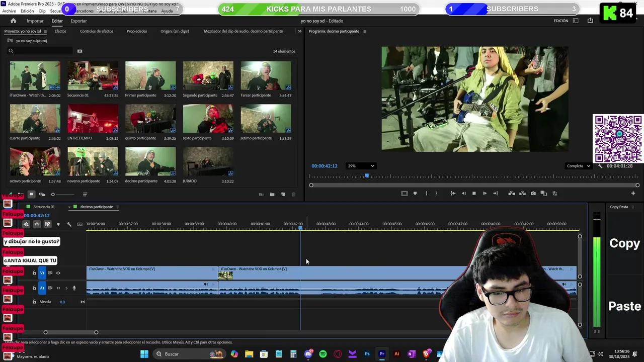Screen dimensions: 644x362
Task: Open the Importar workspace
Action: (x=35, y=21)
